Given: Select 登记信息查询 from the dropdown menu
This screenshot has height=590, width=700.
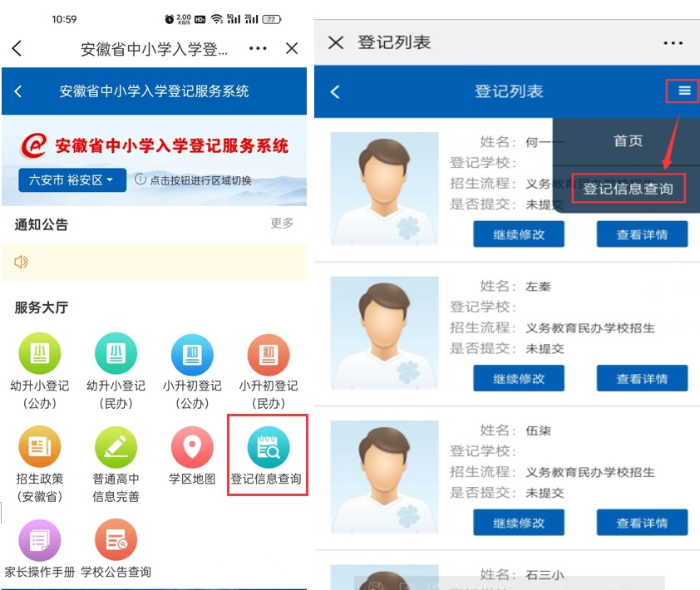Looking at the screenshot, I should click(628, 189).
